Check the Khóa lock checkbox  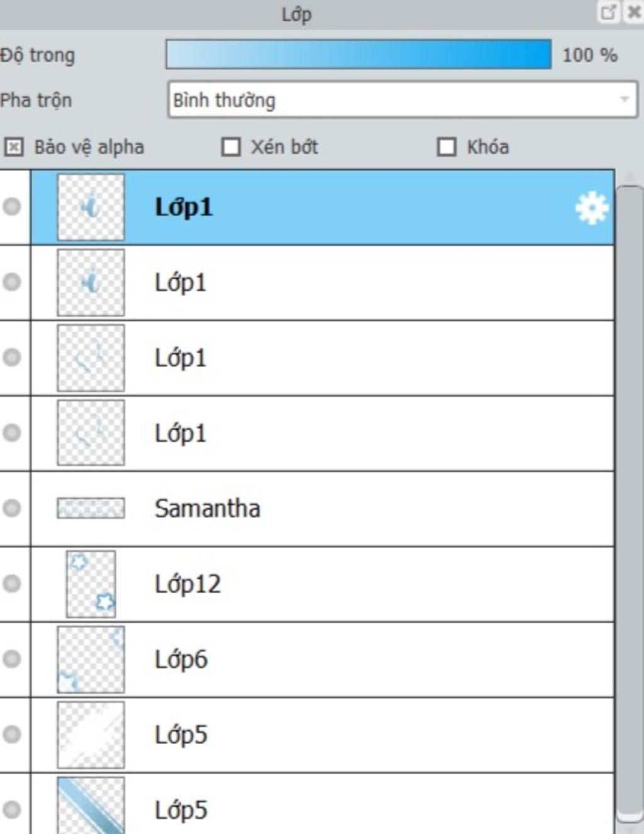pos(447,147)
